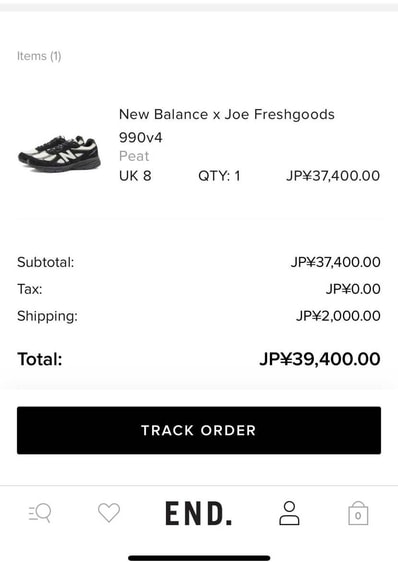
Task: Tap the QTY: 1 quantity label
Action: (x=219, y=176)
